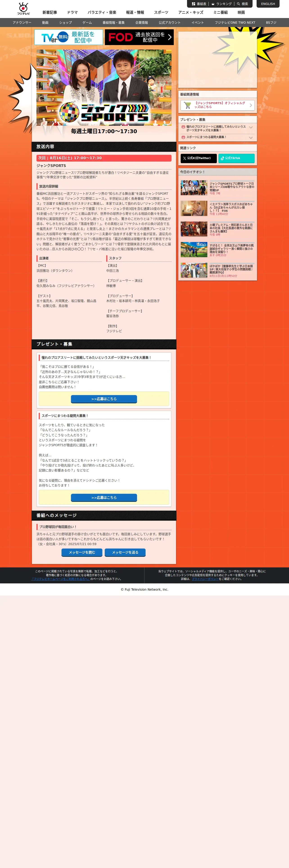289x868 pixels.
Task: Open ランキング with crown icon
Action: point(221,4)
